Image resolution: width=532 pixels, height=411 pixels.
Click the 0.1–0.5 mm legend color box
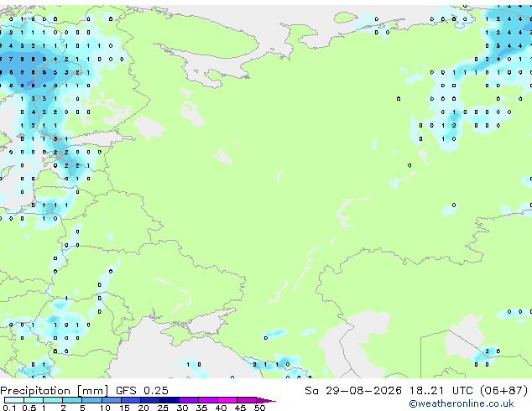14,400
